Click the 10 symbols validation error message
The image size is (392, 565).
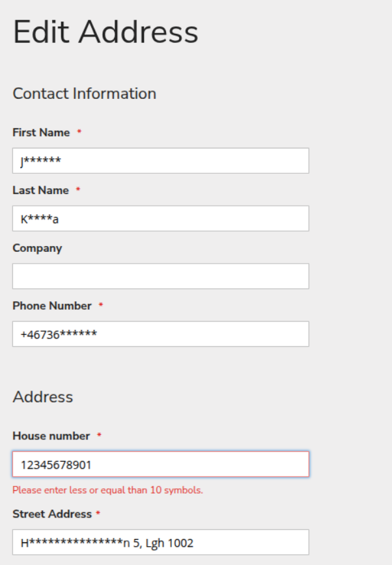point(107,490)
